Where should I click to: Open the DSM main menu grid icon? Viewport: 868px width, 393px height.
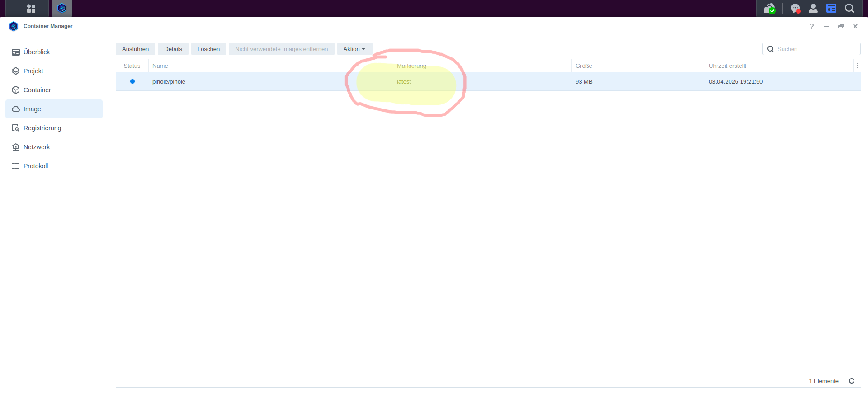31,8
